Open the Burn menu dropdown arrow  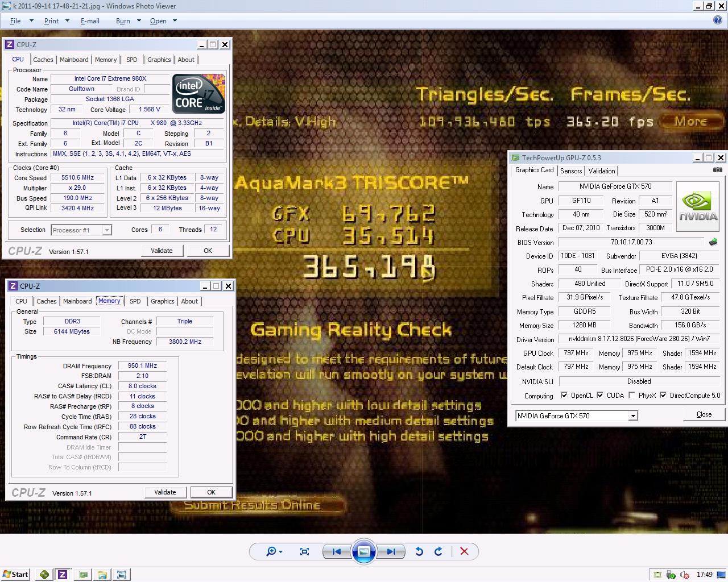pos(138,20)
